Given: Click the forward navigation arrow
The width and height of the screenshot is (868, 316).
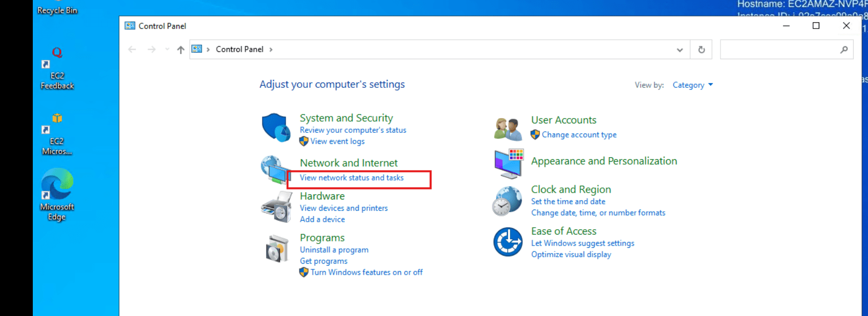Looking at the screenshot, I should 152,50.
